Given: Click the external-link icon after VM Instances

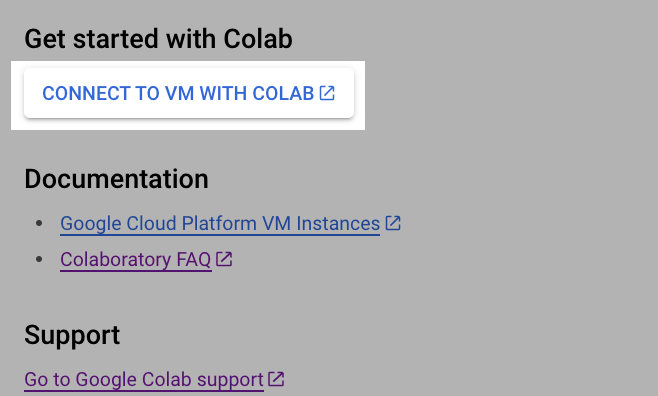Looking at the screenshot, I should pyautogui.click(x=393, y=223).
